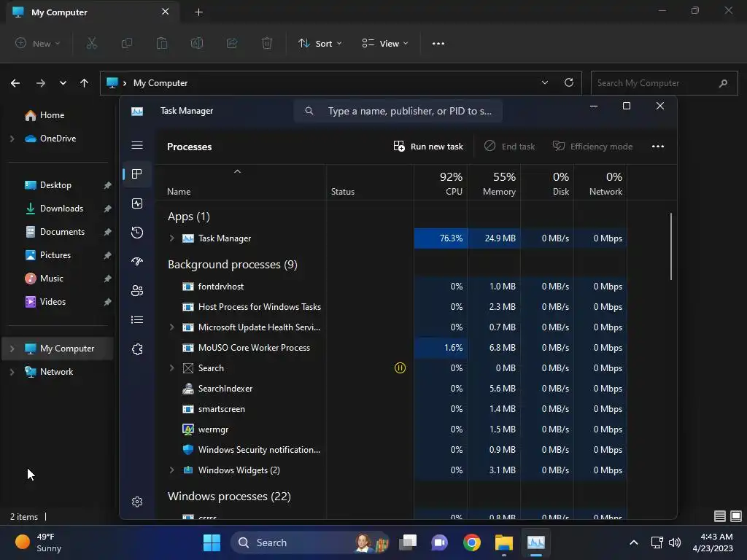Select the My Computer explorer tab
This screenshot has width=747, height=560.
point(93,12)
